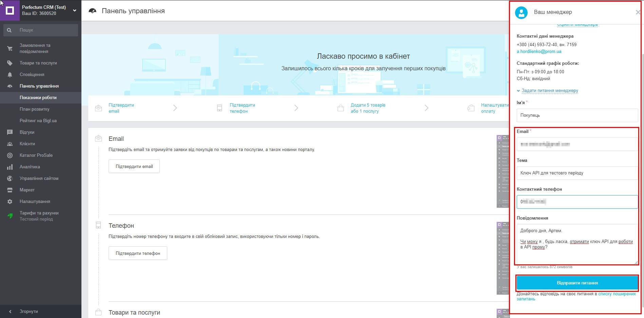Click the Підтвердити телефон button
This screenshot has width=644, height=318.
coord(138,254)
